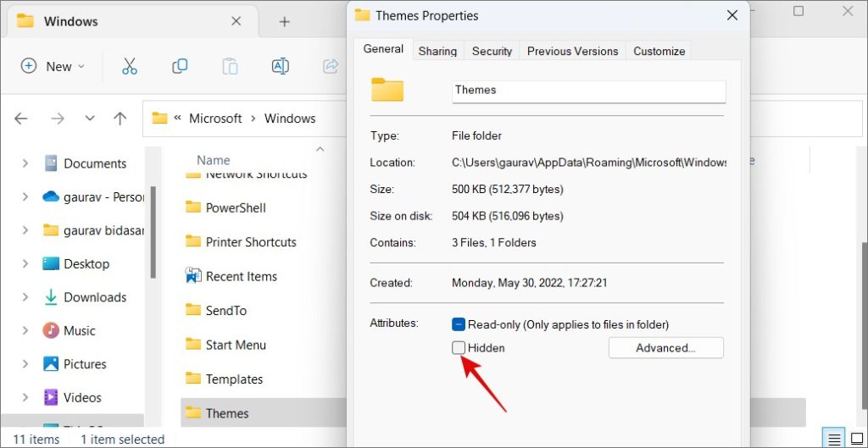Open the Sharing tab
Screen dimensions: 868x448
(437, 51)
